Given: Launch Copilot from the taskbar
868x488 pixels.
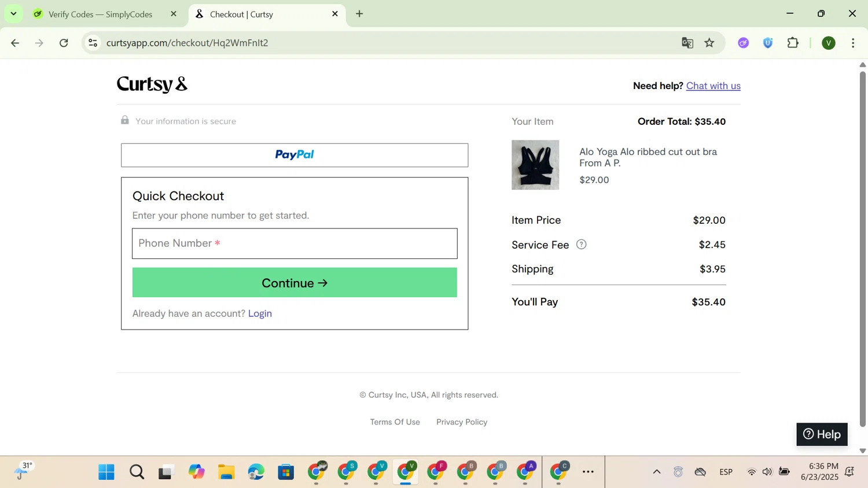Looking at the screenshot, I should [x=197, y=472].
